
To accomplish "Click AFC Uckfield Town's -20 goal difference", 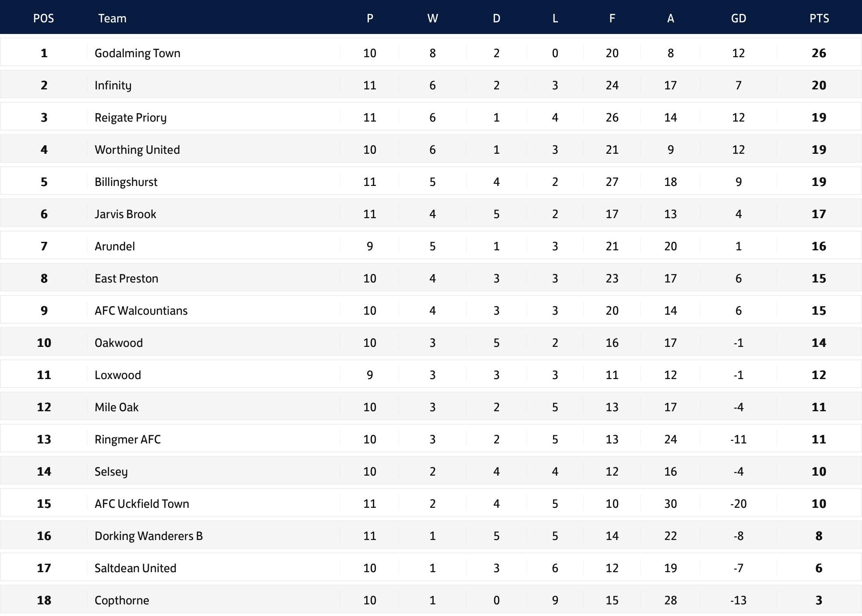I will (738, 504).
